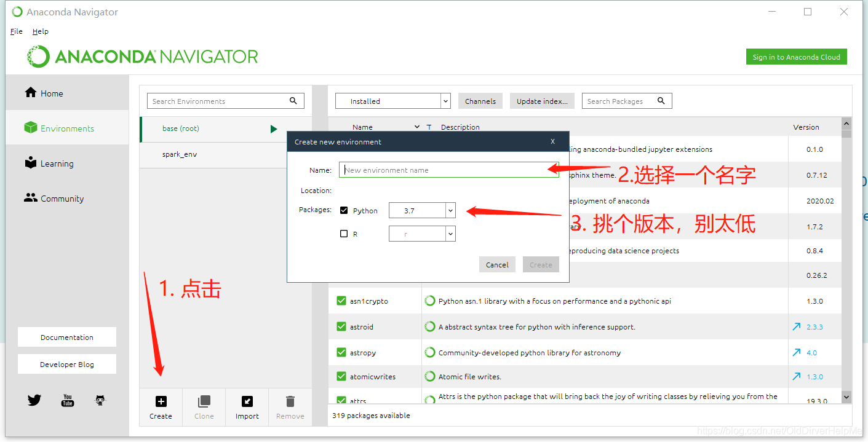Open the YouTube link icon
Screen dimensions: 868x442
pyautogui.click(x=68, y=400)
